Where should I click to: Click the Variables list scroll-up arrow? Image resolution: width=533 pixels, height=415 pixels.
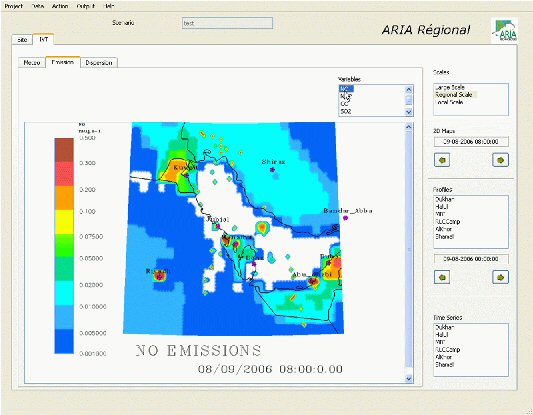pos(409,89)
